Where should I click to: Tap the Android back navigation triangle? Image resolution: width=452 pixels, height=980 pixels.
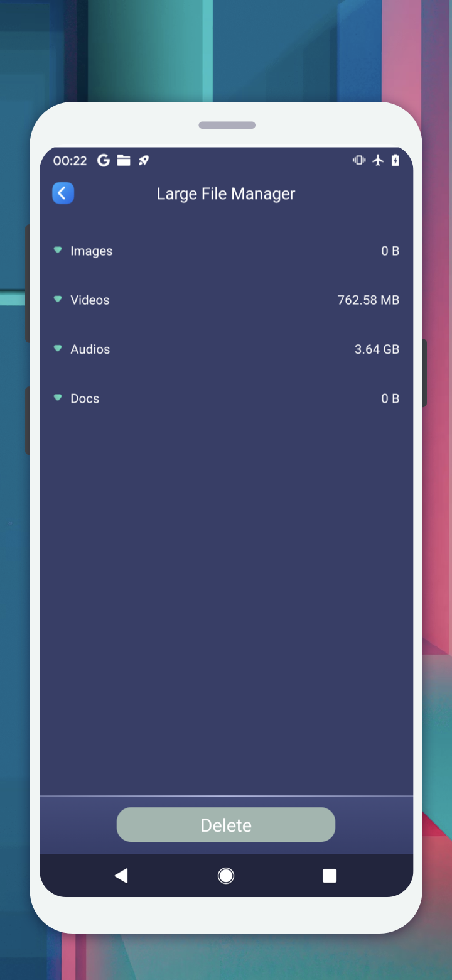[x=121, y=876]
